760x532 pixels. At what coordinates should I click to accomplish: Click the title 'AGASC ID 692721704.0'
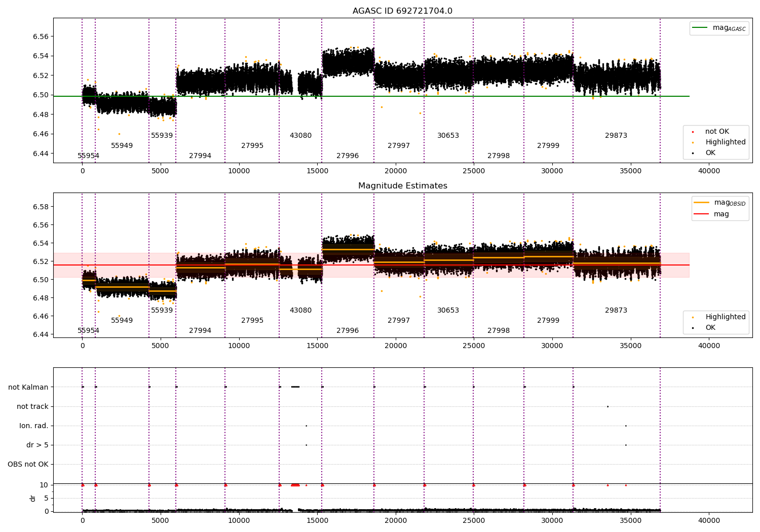click(402, 11)
